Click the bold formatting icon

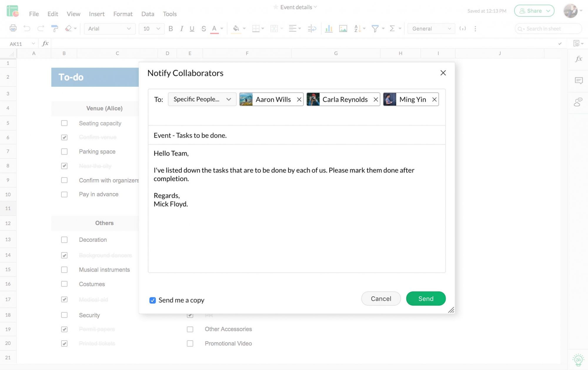click(x=171, y=29)
